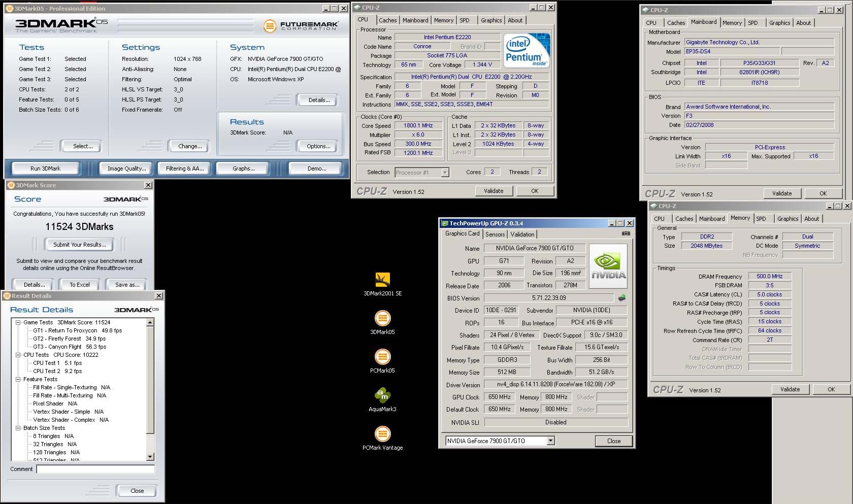The width and height of the screenshot is (853, 504).
Task: Click the Intel Pentium logo in CPU-Z
Action: click(527, 50)
